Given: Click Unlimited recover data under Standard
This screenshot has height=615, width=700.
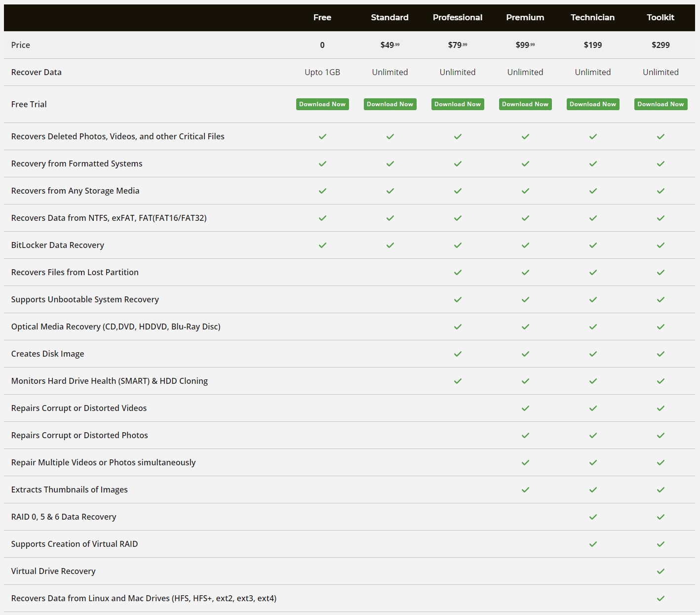Looking at the screenshot, I should tap(390, 72).
